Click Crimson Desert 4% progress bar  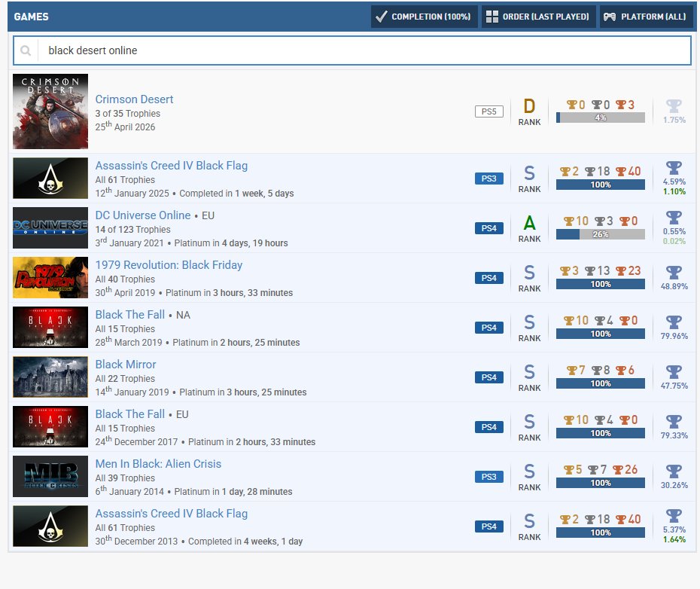601,117
